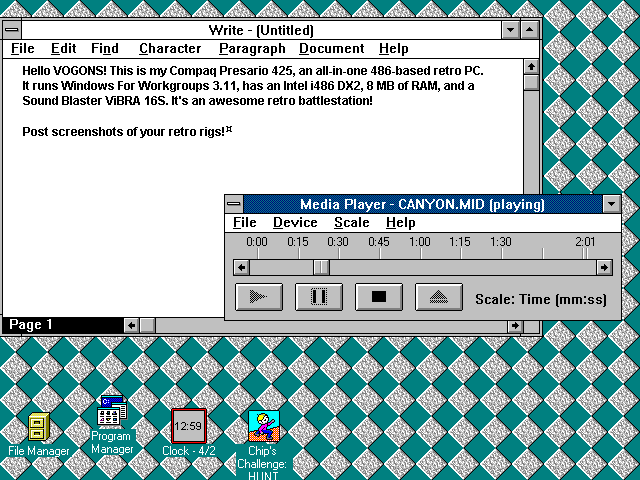Open the Character menu in Write
Screen dimensions: 640x480
pyautogui.click(x=170, y=49)
